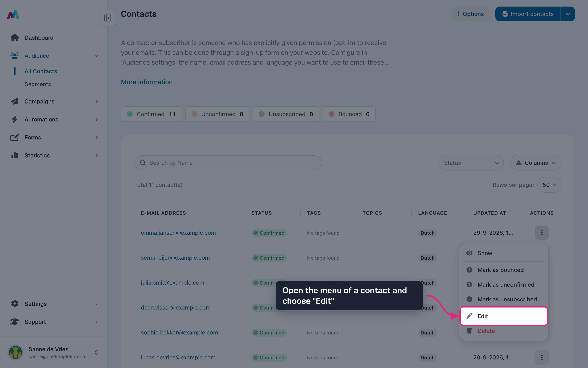The image size is (588, 368).
Task: Open the Options button
Action: coord(471,14)
